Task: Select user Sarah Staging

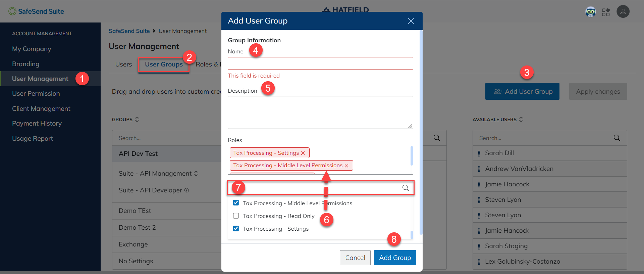Action: pyautogui.click(x=506, y=246)
